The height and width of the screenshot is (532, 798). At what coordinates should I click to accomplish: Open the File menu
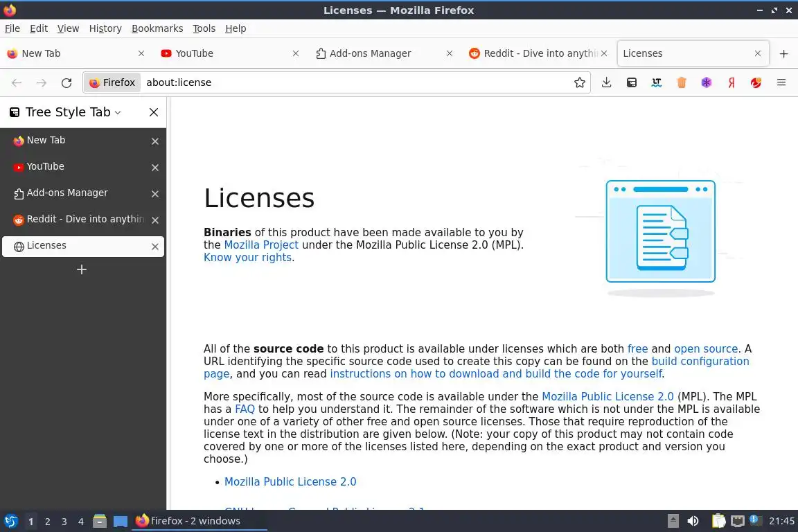(x=12, y=28)
